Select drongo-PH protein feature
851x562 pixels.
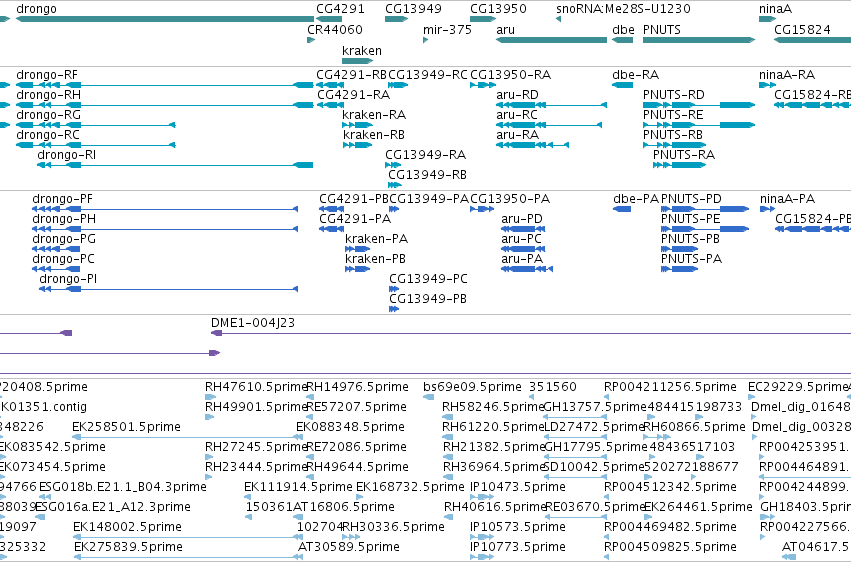[x=165, y=229]
